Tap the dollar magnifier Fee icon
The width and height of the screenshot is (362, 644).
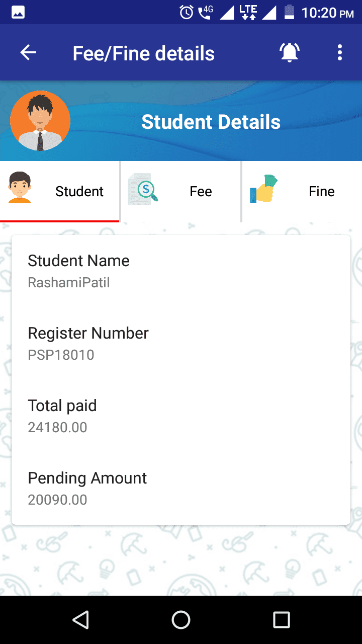pos(143,189)
